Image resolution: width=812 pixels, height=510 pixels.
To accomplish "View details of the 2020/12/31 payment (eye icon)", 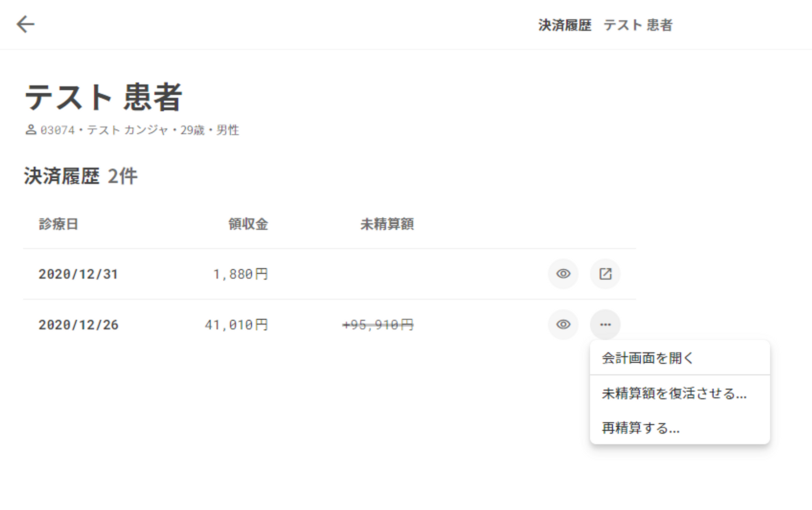I will pyautogui.click(x=563, y=274).
